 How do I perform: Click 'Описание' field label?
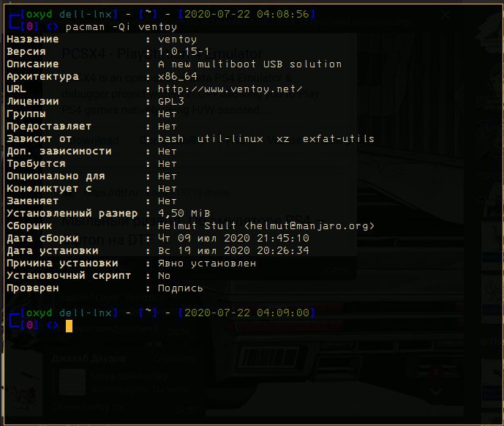click(x=33, y=64)
